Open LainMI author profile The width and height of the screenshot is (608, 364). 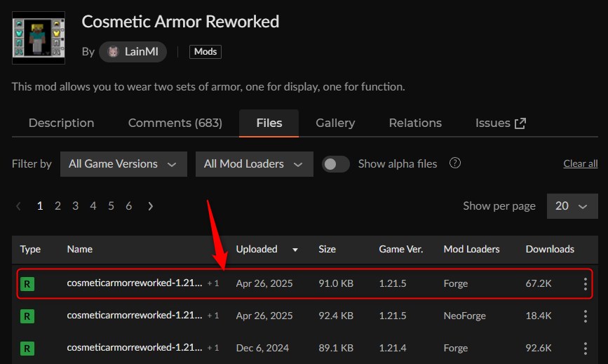pyautogui.click(x=133, y=52)
